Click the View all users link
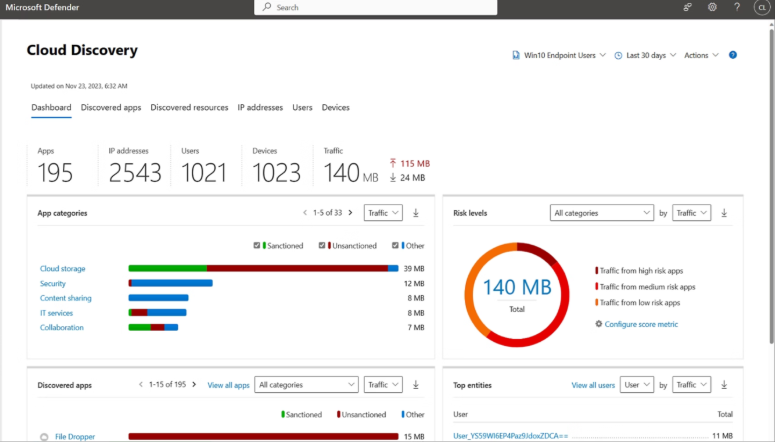 point(593,385)
